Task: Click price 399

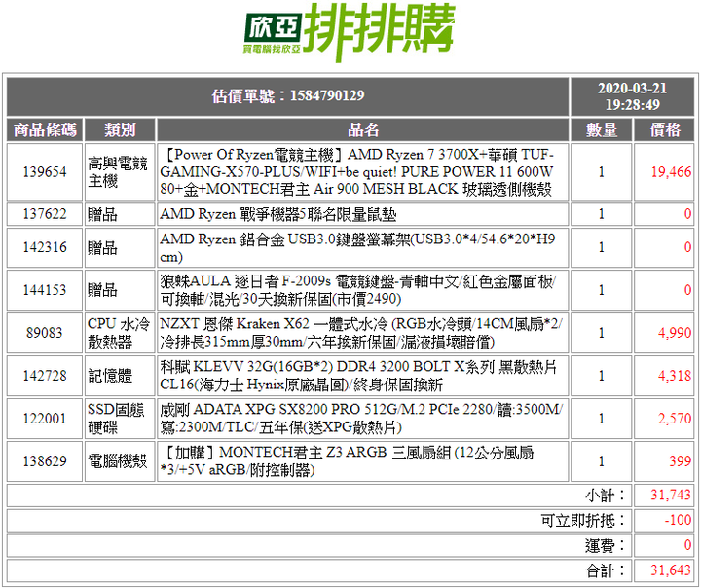Action: (680, 461)
